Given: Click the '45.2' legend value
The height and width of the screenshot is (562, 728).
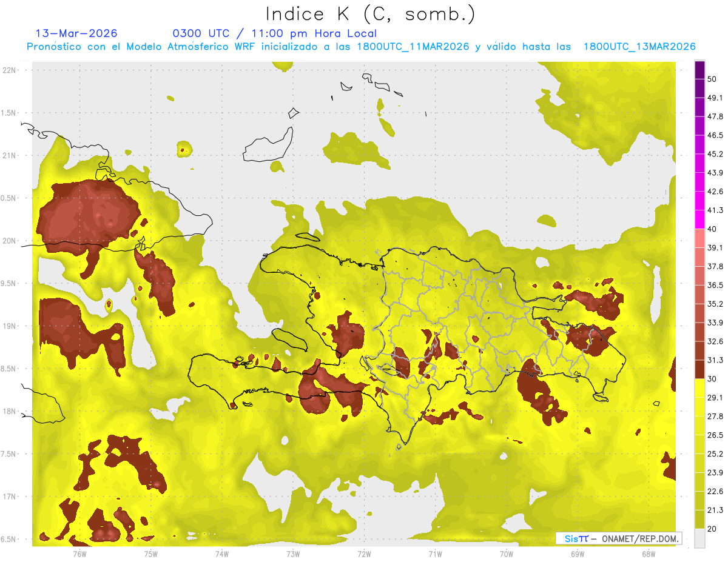Looking at the screenshot, I should pos(715,154).
